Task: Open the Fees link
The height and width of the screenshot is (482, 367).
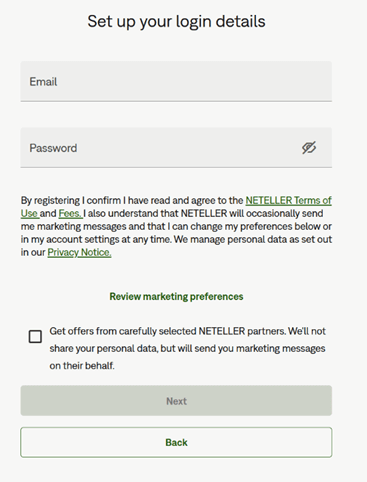Action: [70, 213]
